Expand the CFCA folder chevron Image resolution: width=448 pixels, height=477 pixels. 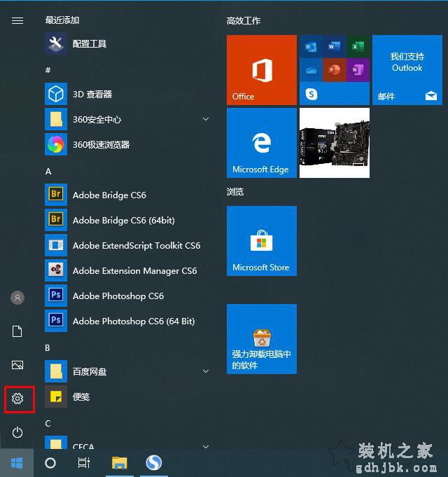(206, 446)
